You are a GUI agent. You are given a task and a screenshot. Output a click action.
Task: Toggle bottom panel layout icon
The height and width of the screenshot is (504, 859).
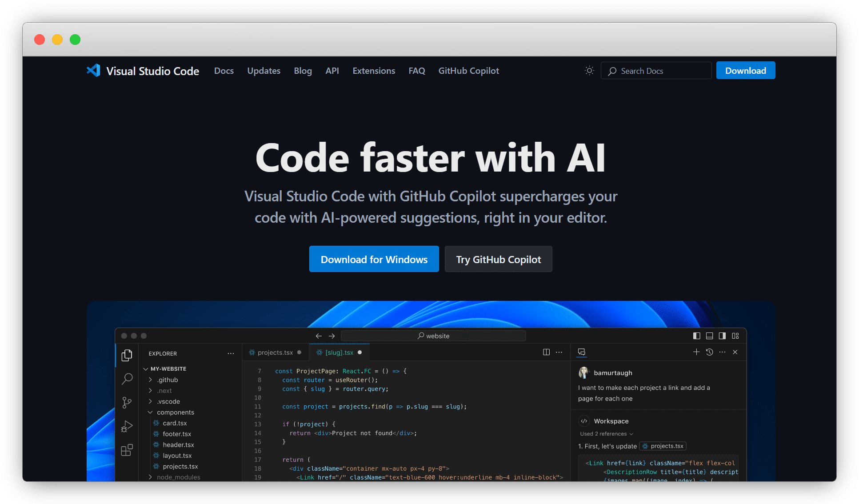[709, 336]
